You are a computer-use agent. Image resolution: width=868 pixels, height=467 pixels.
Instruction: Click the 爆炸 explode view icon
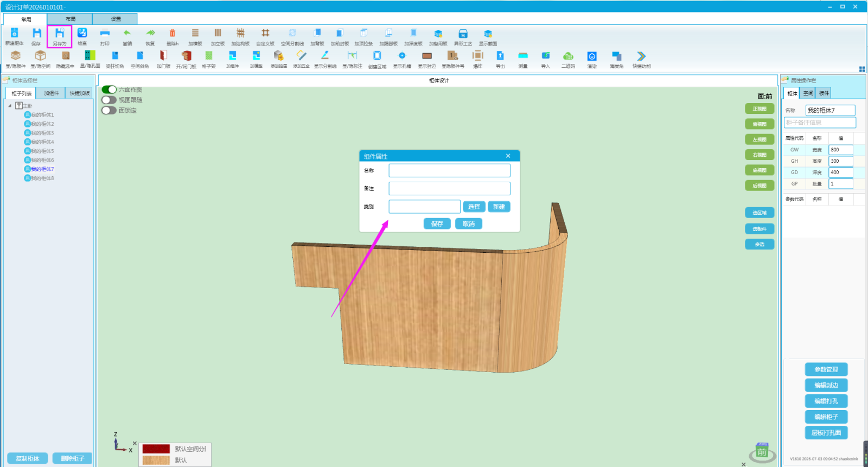point(477,56)
